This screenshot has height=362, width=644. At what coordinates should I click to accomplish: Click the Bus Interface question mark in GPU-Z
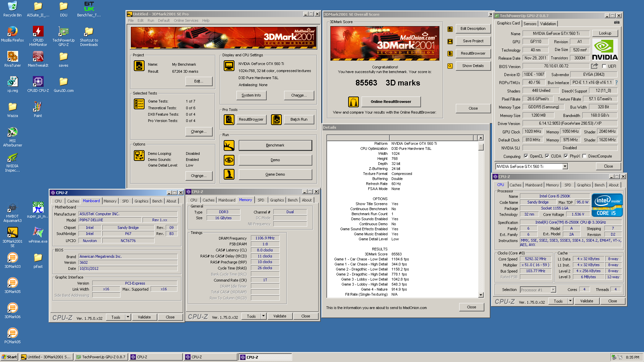tap(616, 82)
